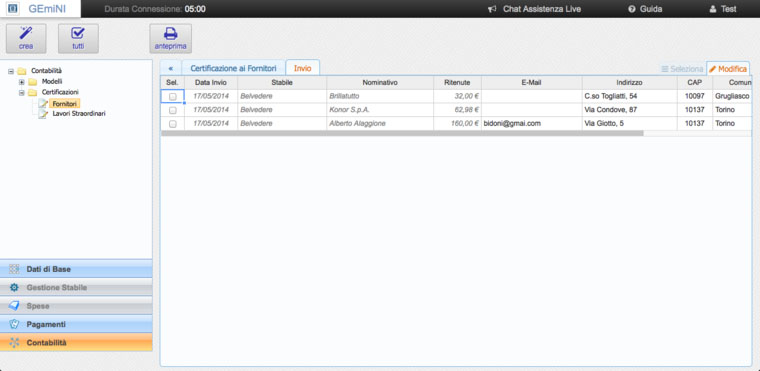
Task: Select Fornitori in the tree
Action: click(x=65, y=103)
